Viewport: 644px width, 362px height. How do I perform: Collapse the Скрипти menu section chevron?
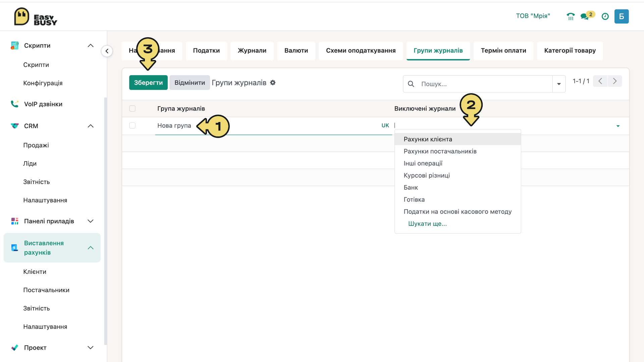[x=91, y=46]
